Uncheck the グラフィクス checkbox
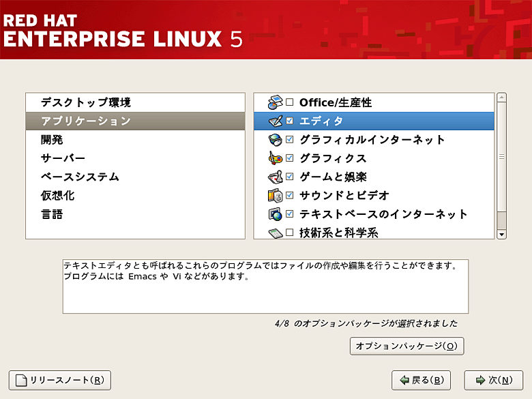The width and height of the screenshot is (532, 399). (x=290, y=158)
